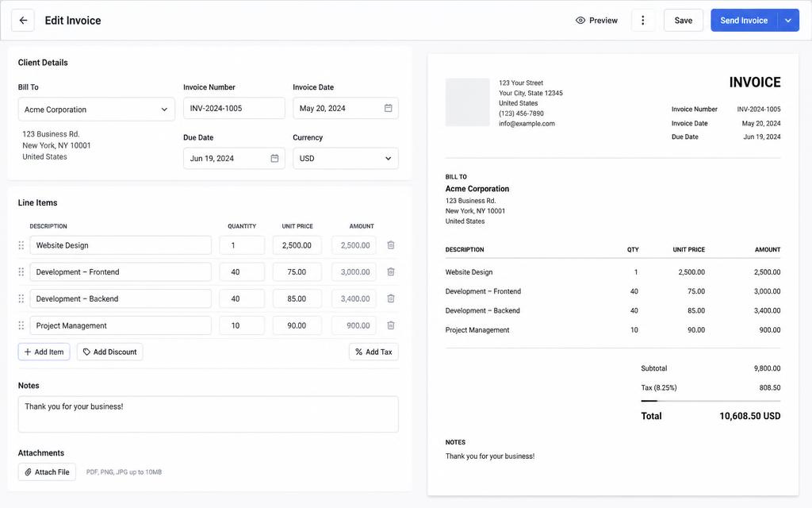Expand the Send Invoice dropdown arrow
The height and width of the screenshot is (508, 812).
pyautogui.click(x=788, y=20)
